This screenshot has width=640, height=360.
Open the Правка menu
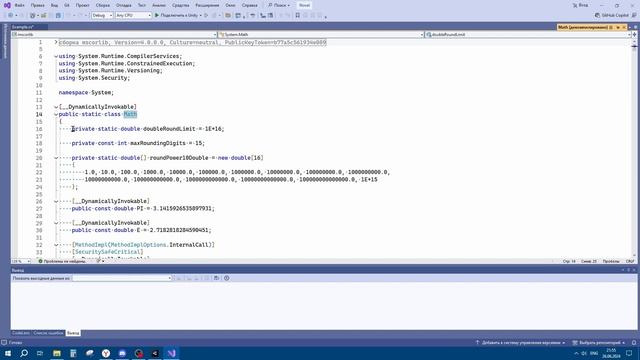click(x=38, y=5)
